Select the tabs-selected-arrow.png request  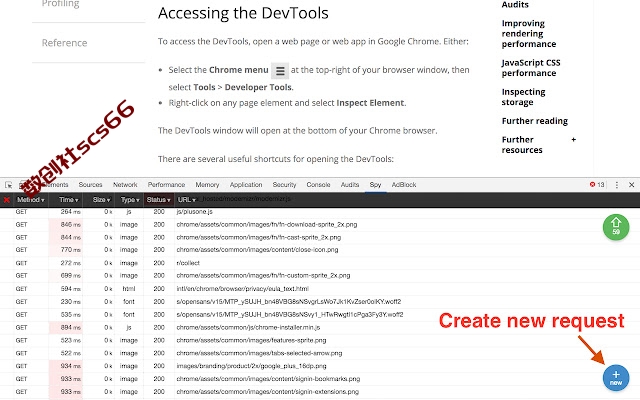point(320,353)
